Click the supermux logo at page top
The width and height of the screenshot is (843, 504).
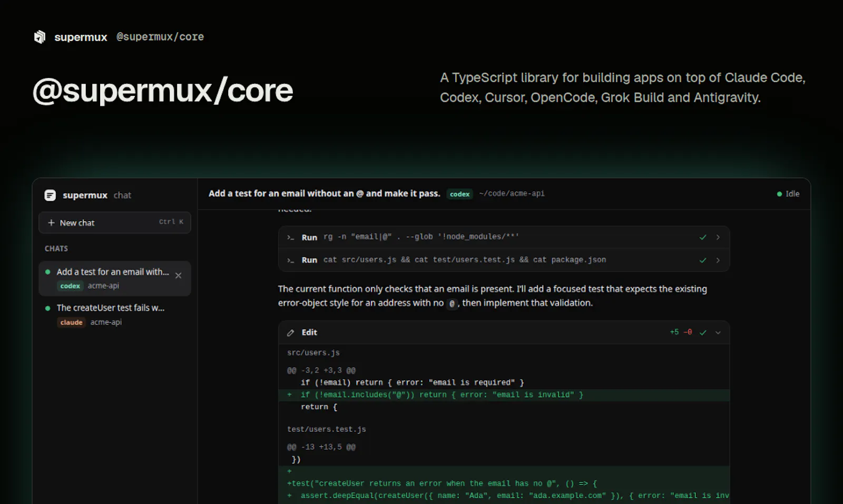[x=40, y=37]
